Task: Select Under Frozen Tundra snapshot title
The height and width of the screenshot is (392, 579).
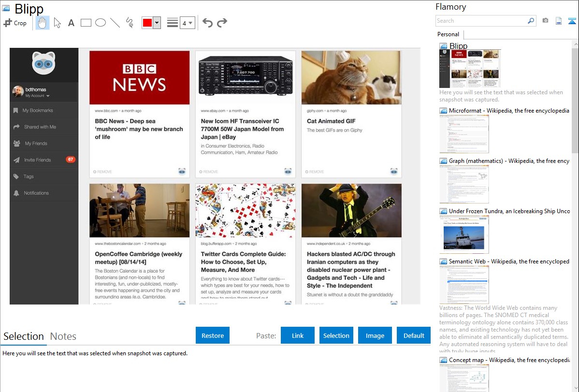Action: pyautogui.click(x=509, y=211)
